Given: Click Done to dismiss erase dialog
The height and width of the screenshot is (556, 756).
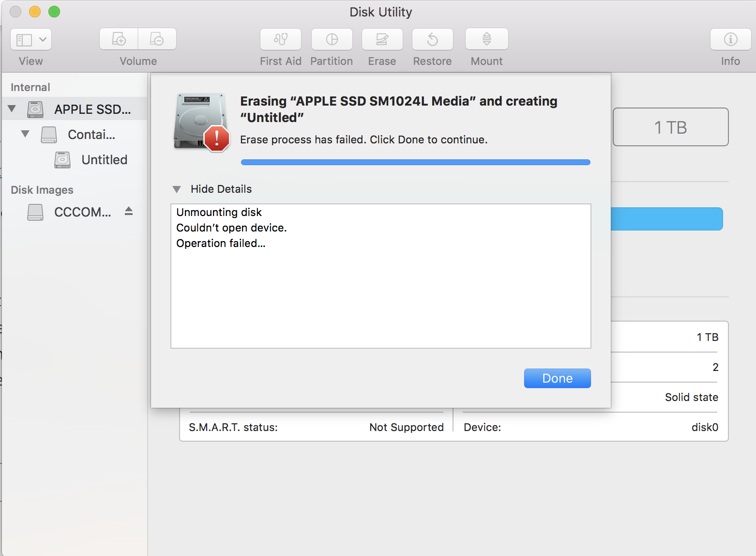Looking at the screenshot, I should coord(558,378).
